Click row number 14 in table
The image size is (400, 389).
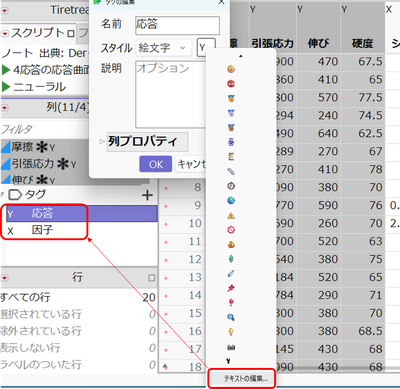(195, 295)
